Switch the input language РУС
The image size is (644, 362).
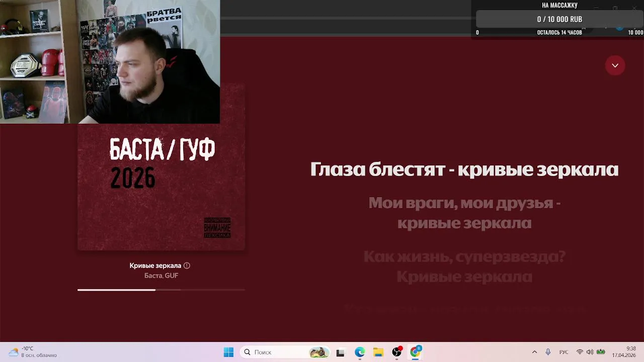564,352
